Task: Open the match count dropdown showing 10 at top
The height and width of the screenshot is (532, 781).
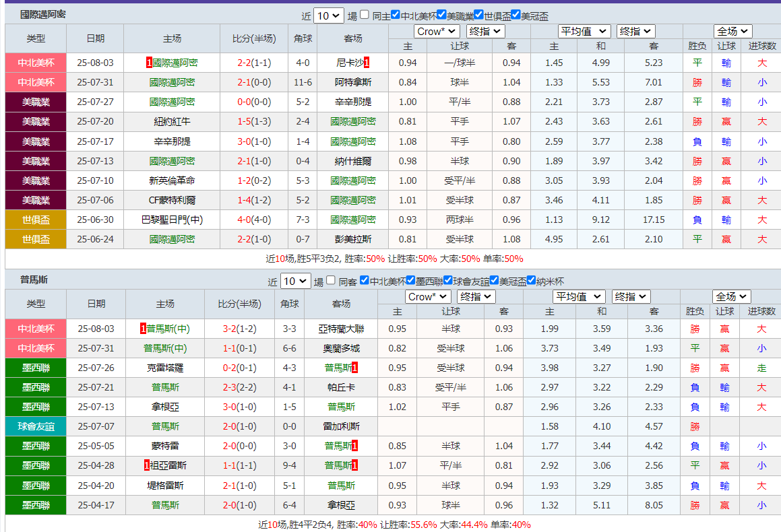Action: 328,14
